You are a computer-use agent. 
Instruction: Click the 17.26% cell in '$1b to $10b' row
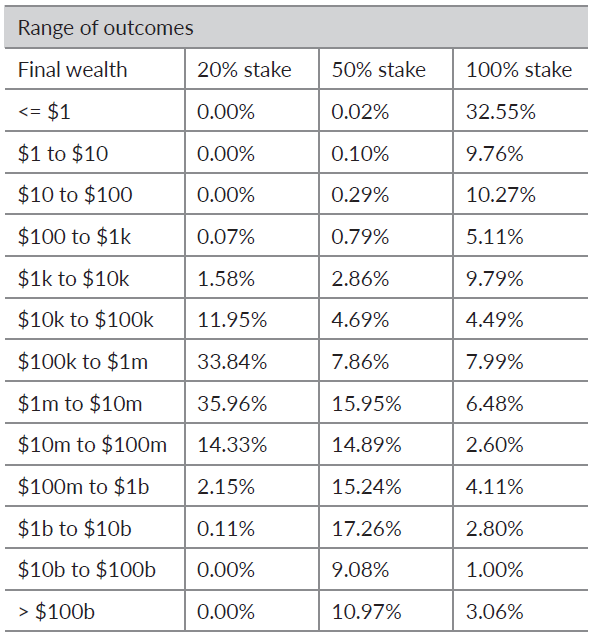pyautogui.click(x=366, y=528)
